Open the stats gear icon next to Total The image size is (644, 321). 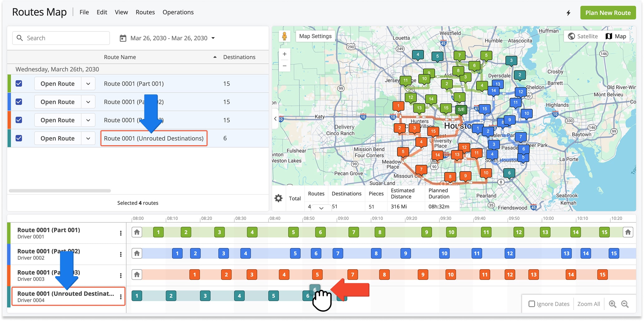[279, 198]
